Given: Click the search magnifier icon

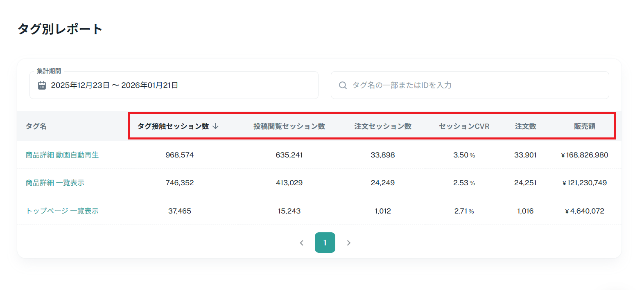Looking at the screenshot, I should (343, 85).
